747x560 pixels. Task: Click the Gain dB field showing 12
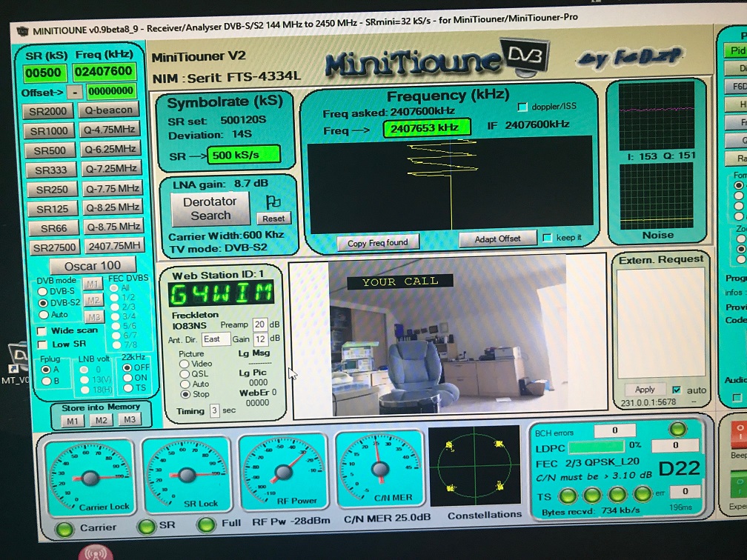pyautogui.click(x=260, y=339)
